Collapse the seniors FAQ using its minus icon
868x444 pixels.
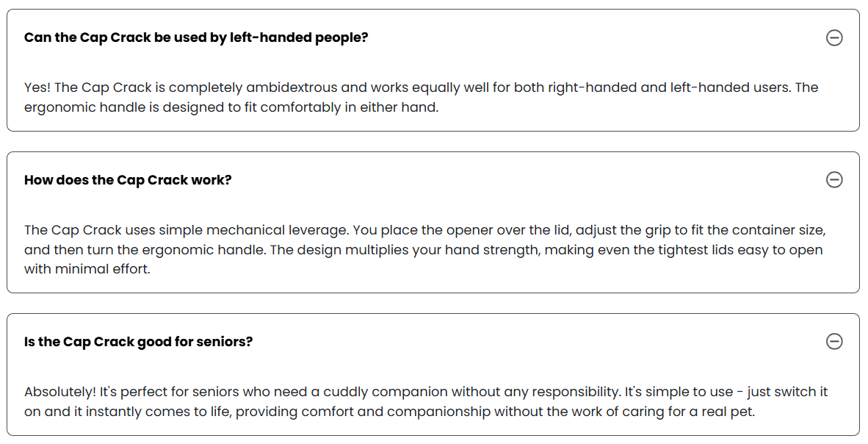tap(834, 341)
